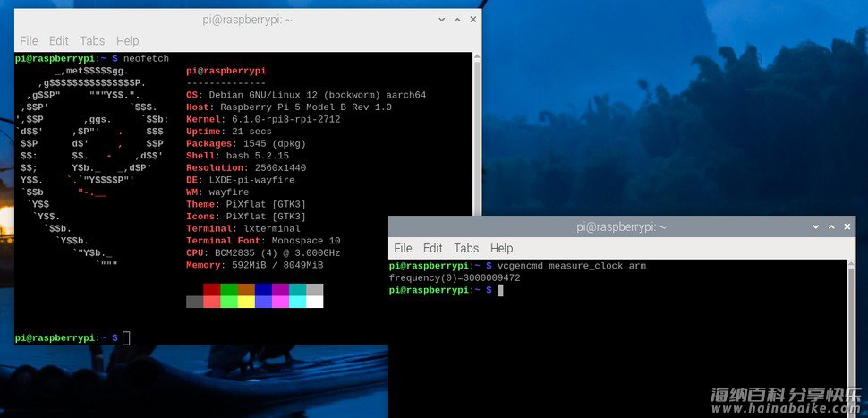Click the CPU line BCM2835 (4) @ 3.000GHz
Screen dimensions: 868x418
click(x=263, y=253)
